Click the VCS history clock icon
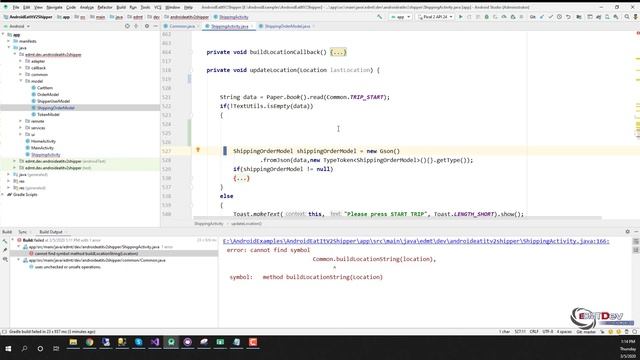Viewport: 640px width, 360px height. point(559,17)
